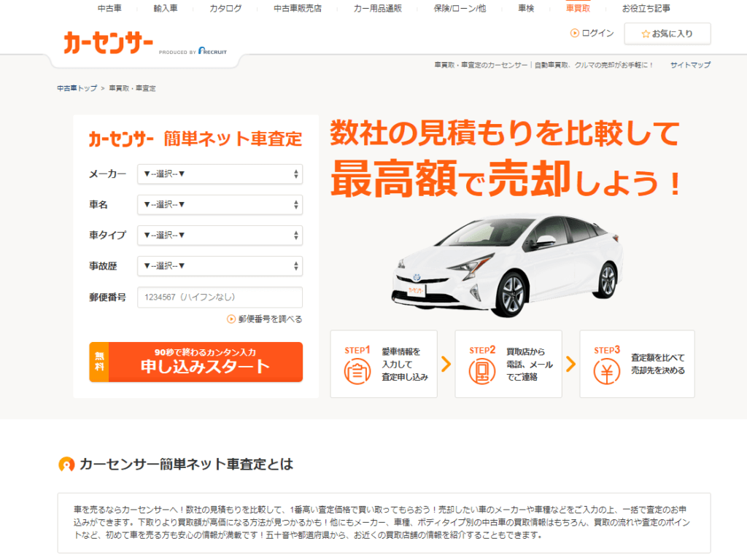Click the circle arrow icon next to 郵便番号を調べる

231,319
